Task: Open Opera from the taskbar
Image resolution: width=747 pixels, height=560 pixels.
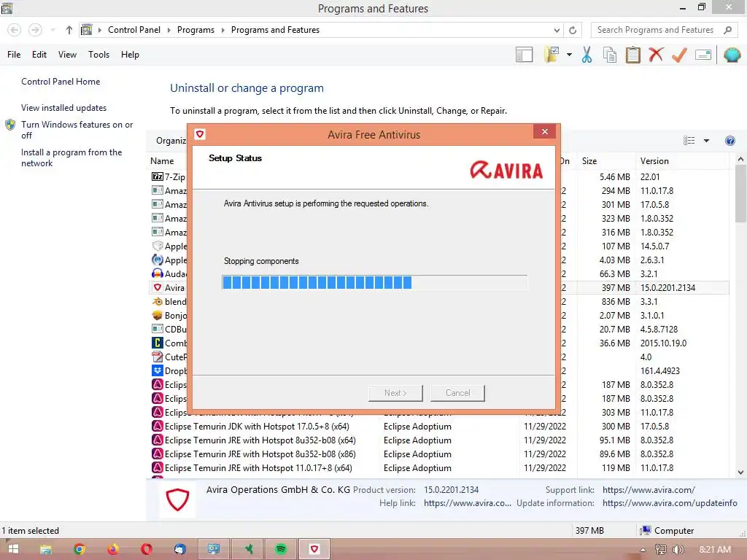Action: click(x=146, y=549)
